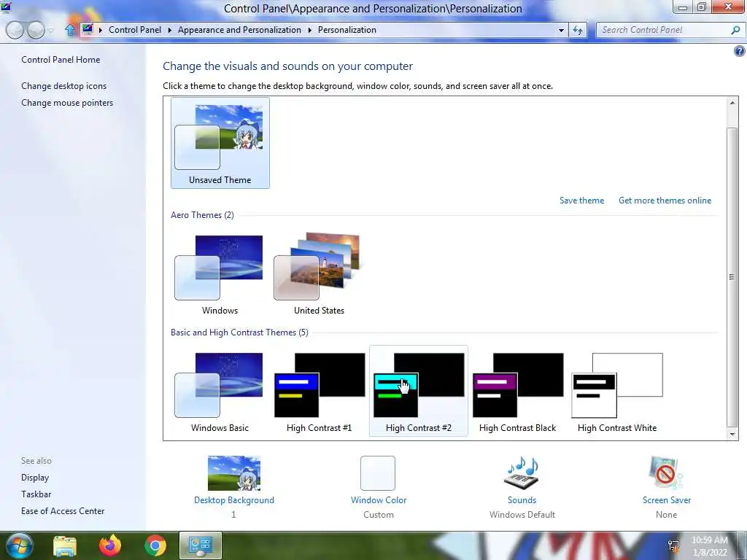
Task: Open Taskbar under See also
Action: (x=36, y=494)
